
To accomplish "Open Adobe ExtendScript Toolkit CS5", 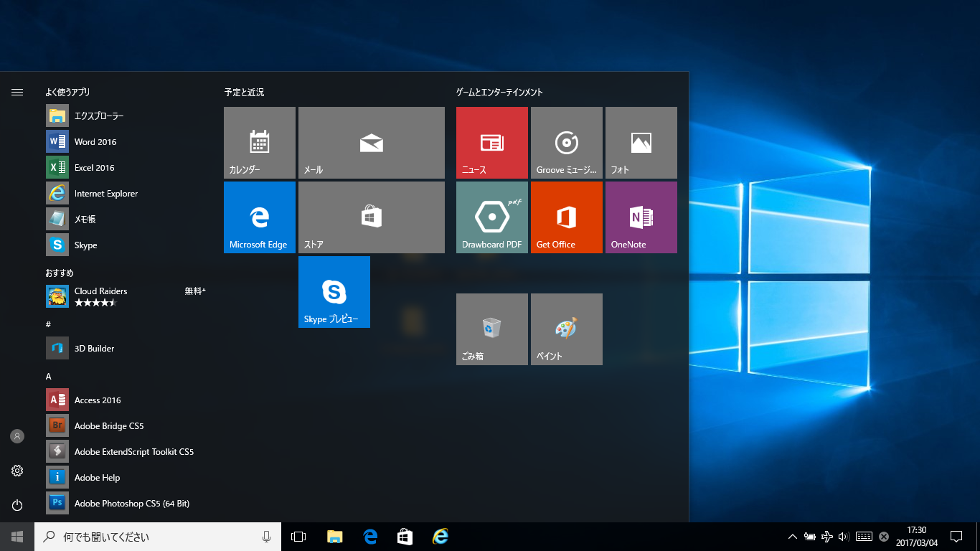I will pyautogui.click(x=126, y=451).
